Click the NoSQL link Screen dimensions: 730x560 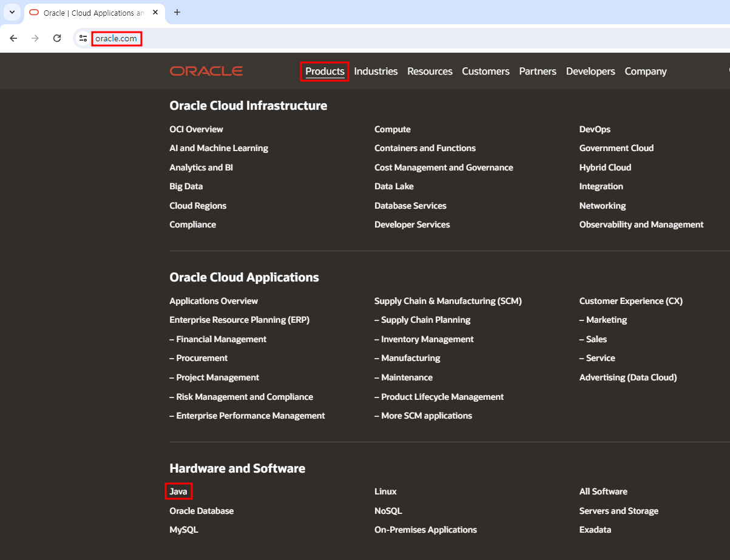click(388, 511)
